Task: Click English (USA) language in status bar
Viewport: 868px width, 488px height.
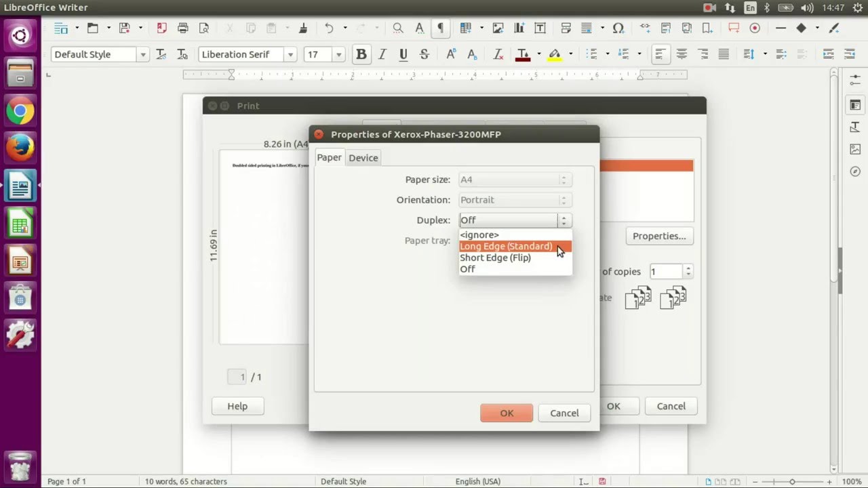Action: pyautogui.click(x=477, y=481)
